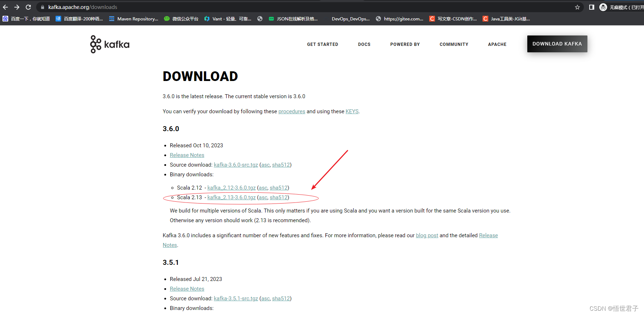Click the DOWNLOAD KAFKA button
Screen dimensions: 644x315
click(x=557, y=44)
